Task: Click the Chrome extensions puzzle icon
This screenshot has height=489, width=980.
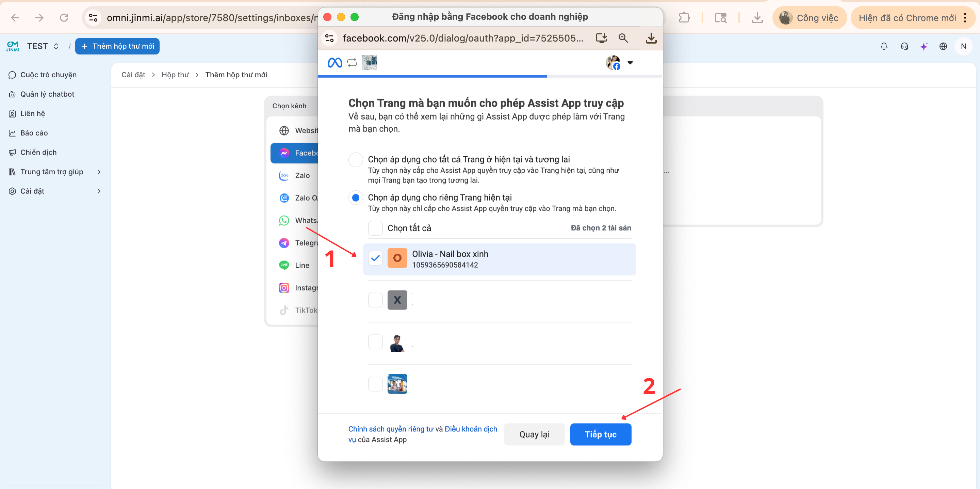Action: [x=684, y=17]
